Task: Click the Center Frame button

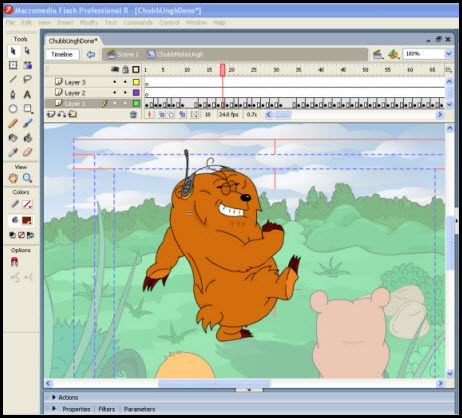Action: 149,115
